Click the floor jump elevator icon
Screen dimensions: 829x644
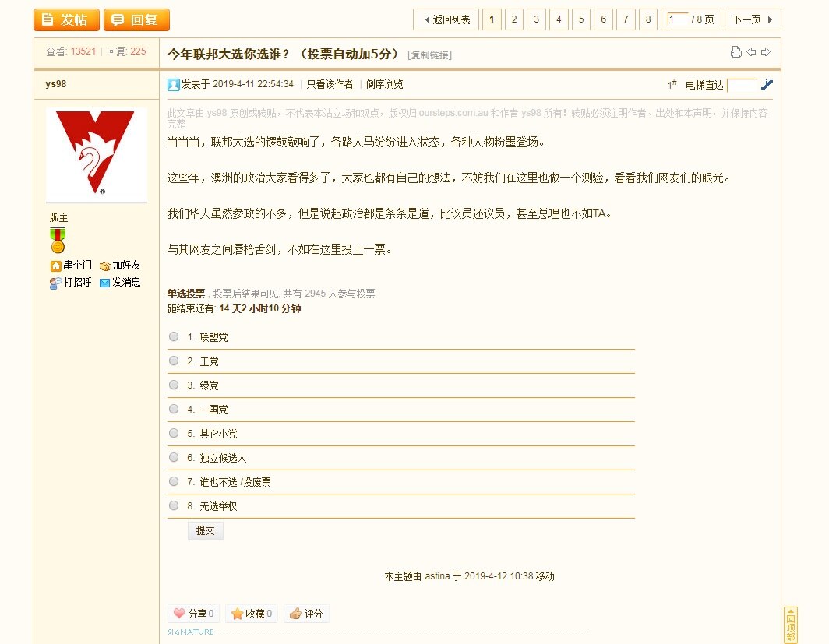[x=767, y=85]
